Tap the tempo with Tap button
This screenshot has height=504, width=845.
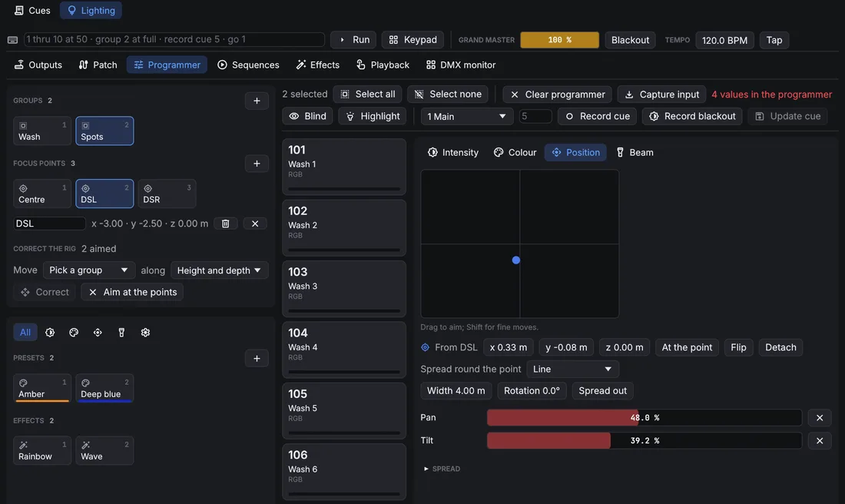pyautogui.click(x=774, y=40)
